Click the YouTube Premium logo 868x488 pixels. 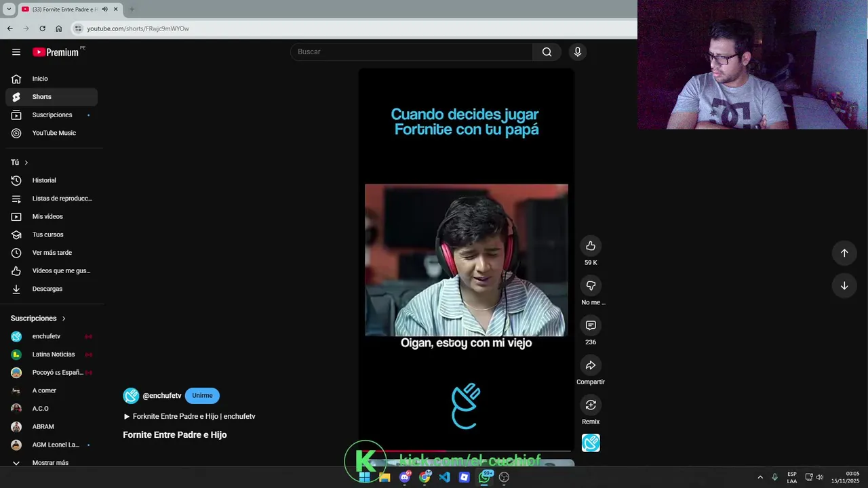click(56, 52)
